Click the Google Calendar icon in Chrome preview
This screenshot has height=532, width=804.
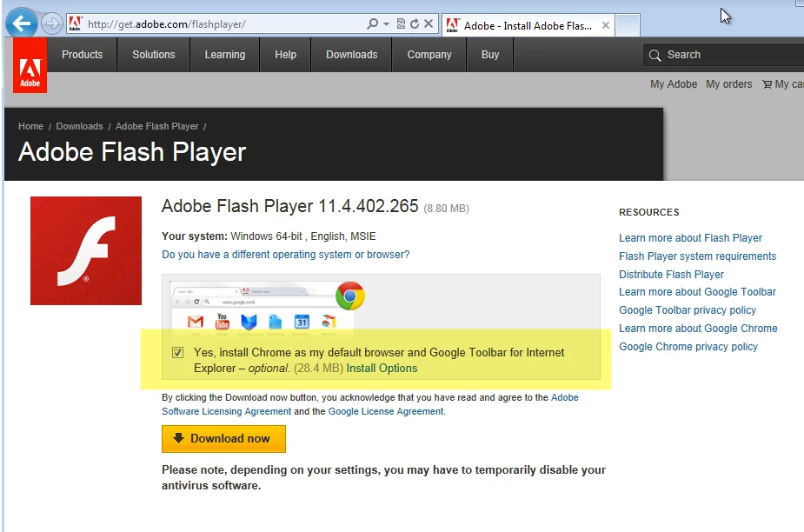tap(302, 322)
